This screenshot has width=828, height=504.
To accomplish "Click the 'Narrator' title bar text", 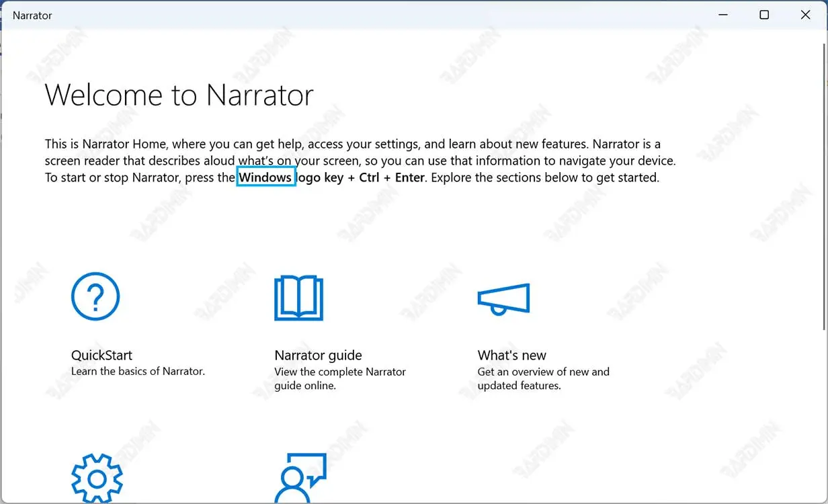I will pyautogui.click(x=32, y=15).
